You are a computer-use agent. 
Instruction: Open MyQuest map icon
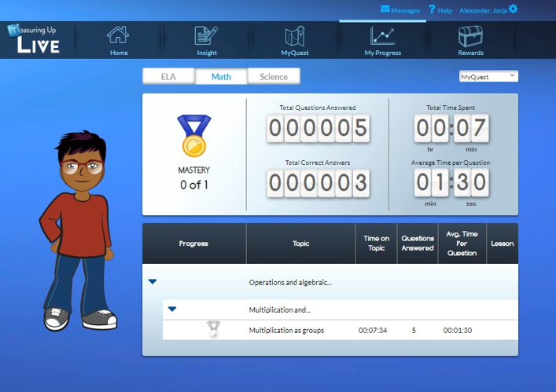pos(295,36)
